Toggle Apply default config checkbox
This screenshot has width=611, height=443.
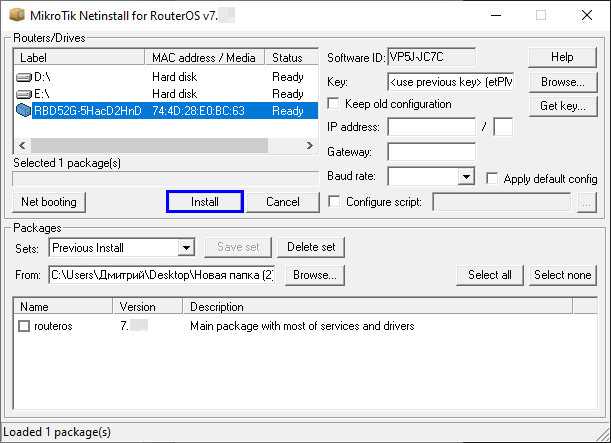(492, 178)
